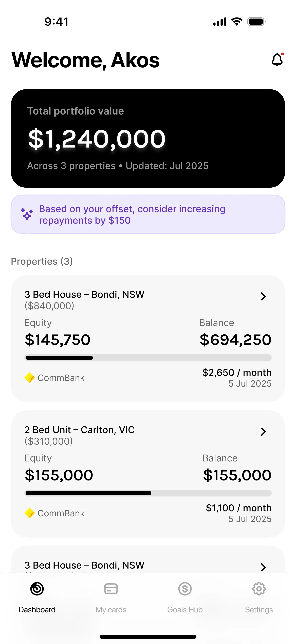Expand the first Bondi property chevron
This screenshot has width=296, height=644.
coord(263,296)
